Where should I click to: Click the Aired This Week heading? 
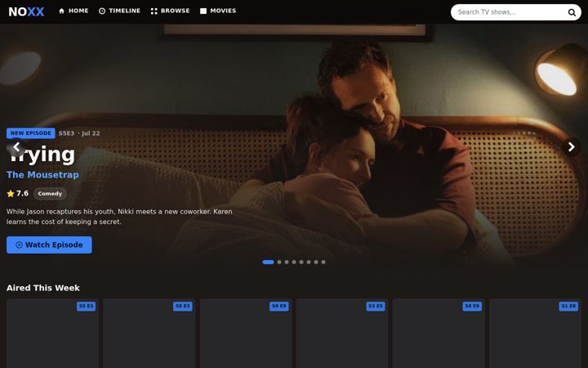click(x=43, y=288)
